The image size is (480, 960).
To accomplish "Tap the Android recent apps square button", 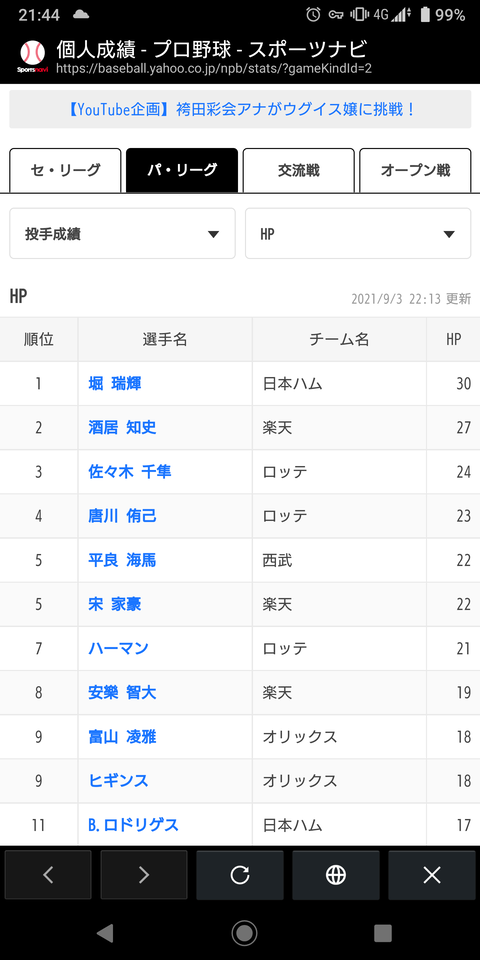I will (383, 933).
